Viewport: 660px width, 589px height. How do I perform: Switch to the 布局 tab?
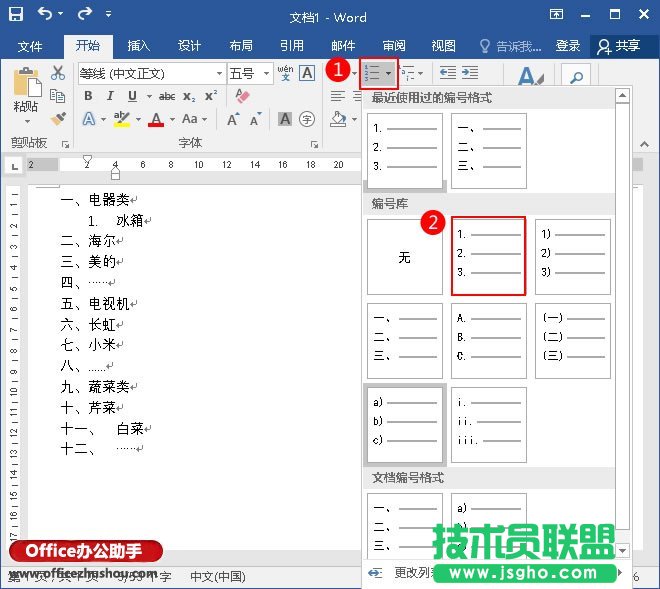[241, 45]
